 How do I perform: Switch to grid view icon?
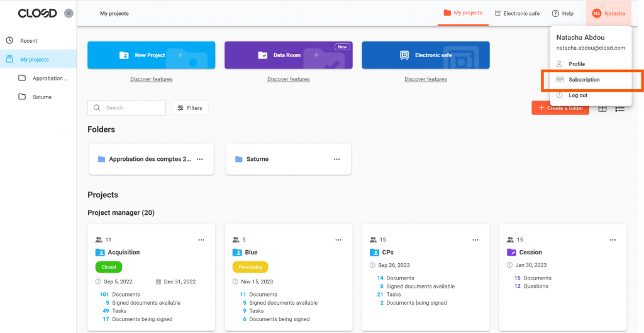[x=602, y=108]
